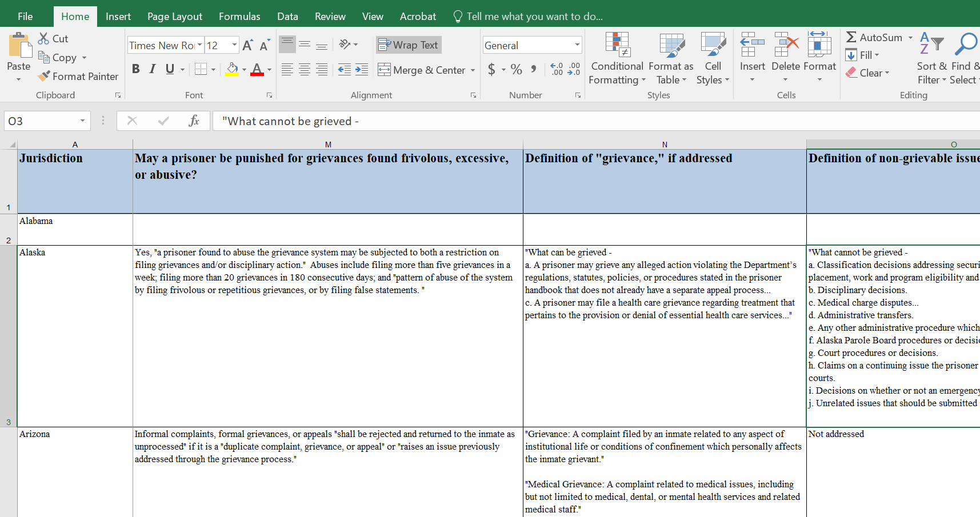980x517 pixels.
Task: Open Format as Table gallery
Action: coord(671,59)
